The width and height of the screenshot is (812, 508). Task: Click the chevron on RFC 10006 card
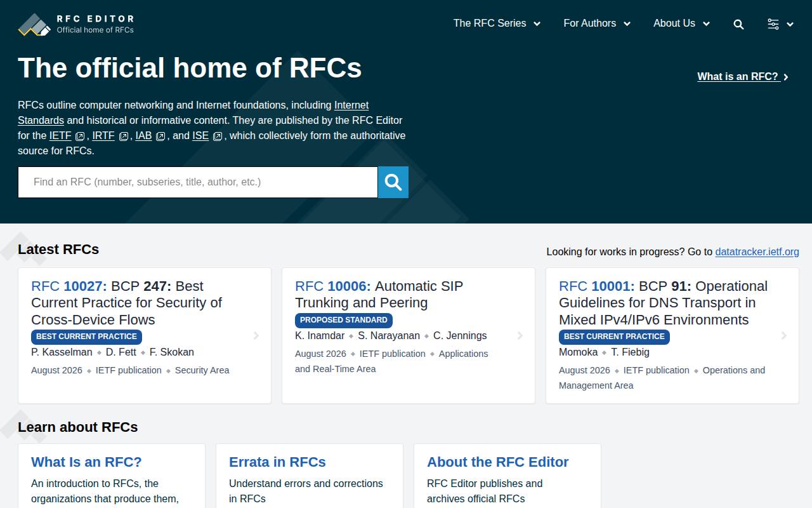[x=520, y=335]
